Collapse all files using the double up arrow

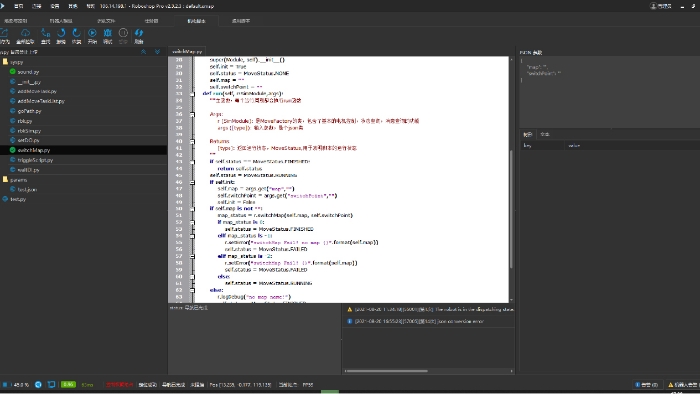click(144, 52)
